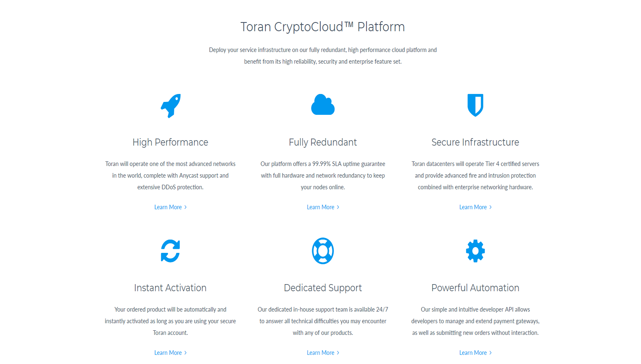The width and height of the screenshot is (641, 364).
Task: Select the Instant Activation heading
Action: tap(170, 288)
